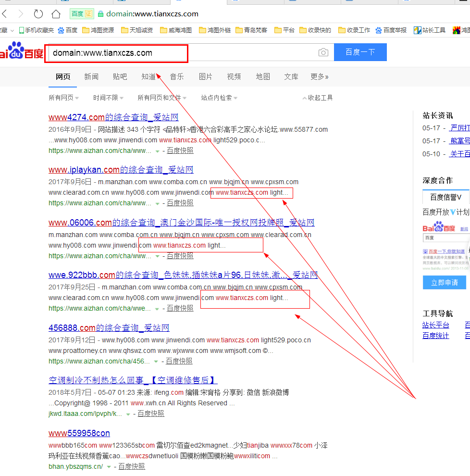Viewport: 470px width, 476px height.
Task: Reload the page with refresh icon
Action: click(38, 13)
